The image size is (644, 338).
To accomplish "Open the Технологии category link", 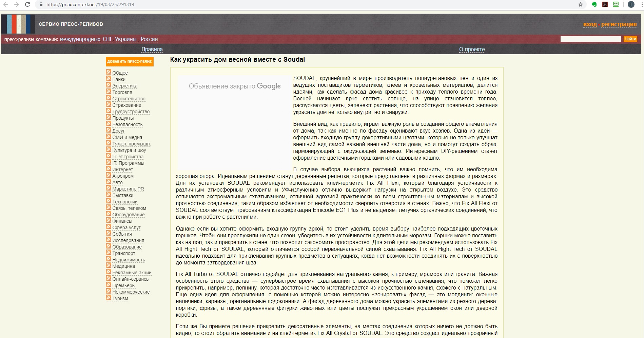I will coord(125,202).
